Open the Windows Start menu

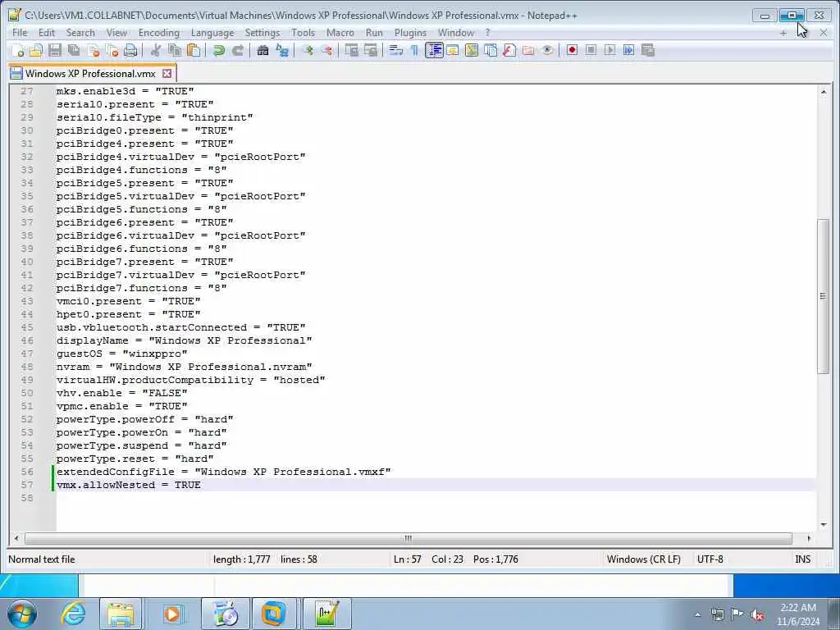(22, 614)
